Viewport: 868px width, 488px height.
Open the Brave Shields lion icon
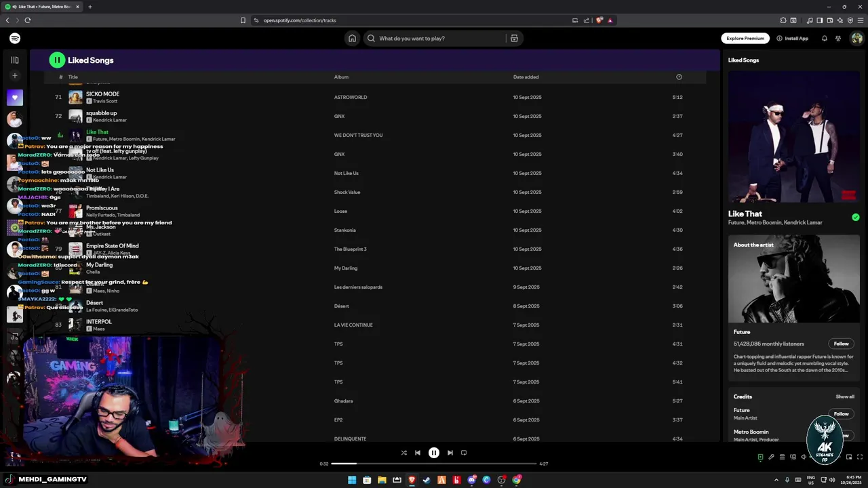(x=599, y=20)
